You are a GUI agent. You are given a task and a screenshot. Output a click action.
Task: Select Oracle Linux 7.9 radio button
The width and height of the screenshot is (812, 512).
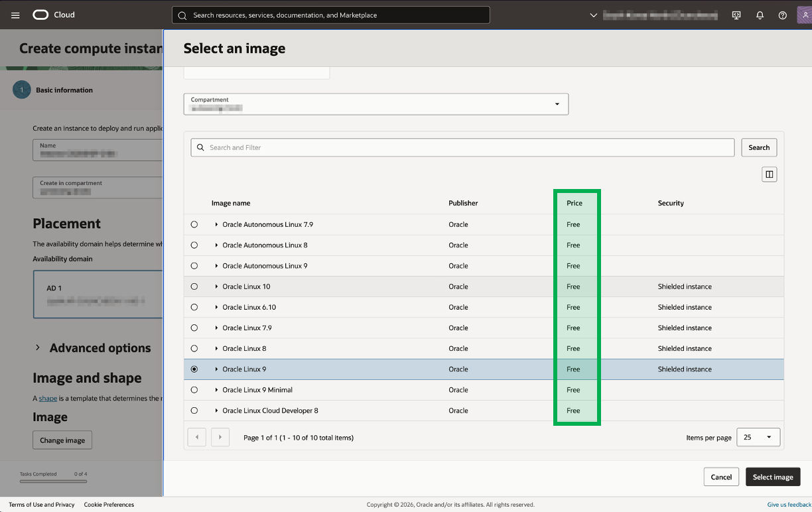(194, 328)
